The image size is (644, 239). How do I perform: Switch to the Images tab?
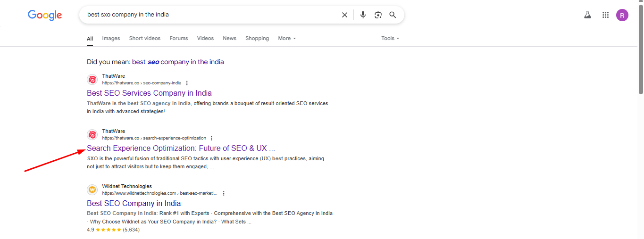111,38
